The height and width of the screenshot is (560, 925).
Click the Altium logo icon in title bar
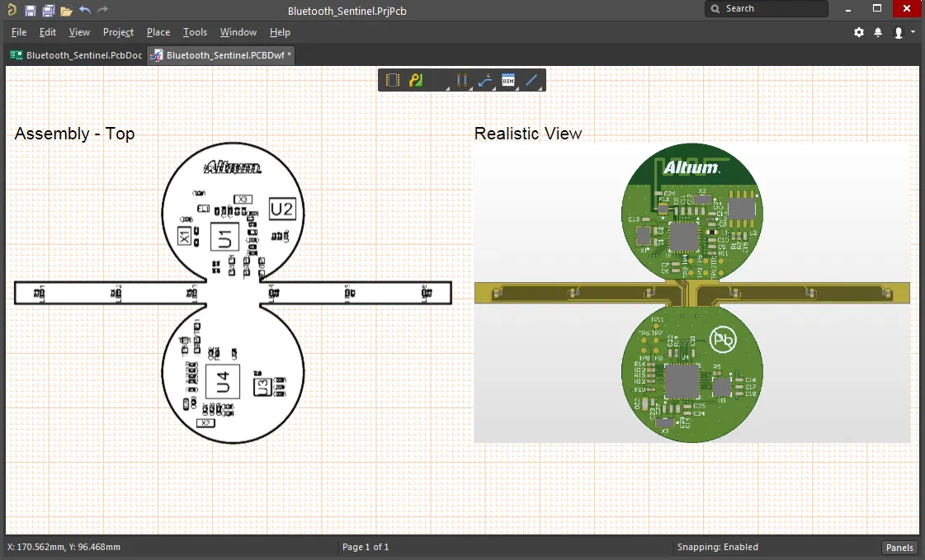12,10
